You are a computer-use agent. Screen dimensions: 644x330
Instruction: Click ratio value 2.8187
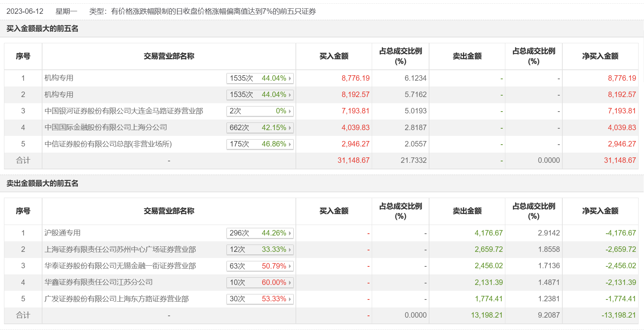[x=416, y=128]
